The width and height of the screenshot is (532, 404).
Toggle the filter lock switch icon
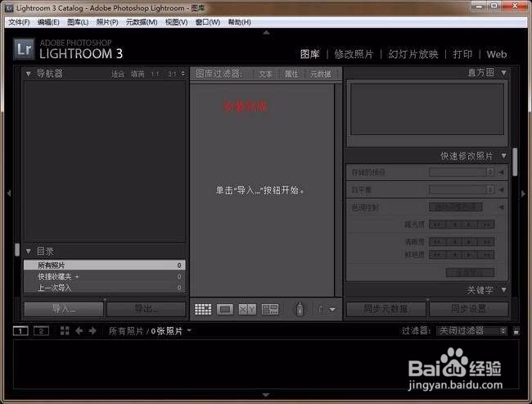(516, 331)
